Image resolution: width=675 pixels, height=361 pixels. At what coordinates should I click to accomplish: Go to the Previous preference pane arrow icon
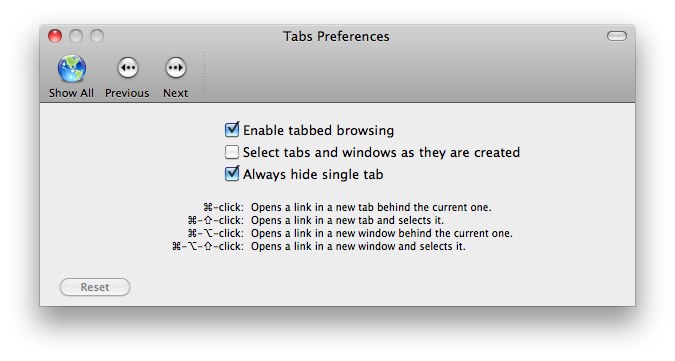coord(128,68)
